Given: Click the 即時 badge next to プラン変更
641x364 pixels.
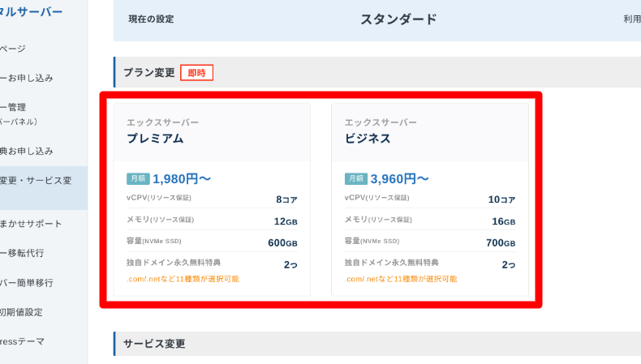Looking at the screenshot, I should coord(196,73).
